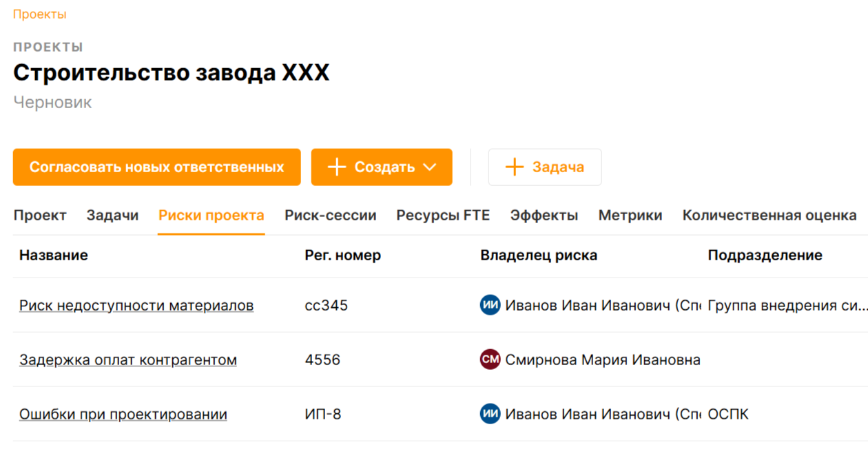Sort by the Название column header
868x449 pixels.
click(54, 255)
